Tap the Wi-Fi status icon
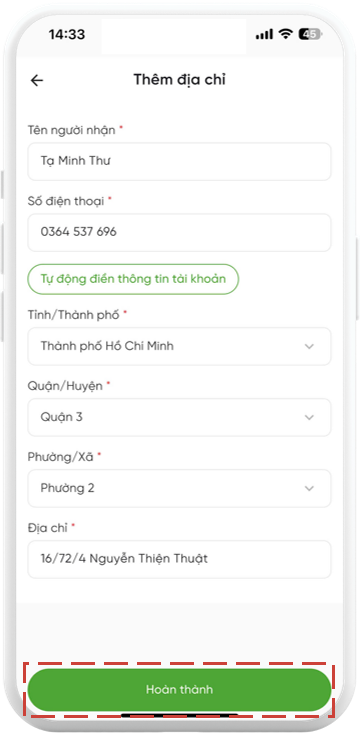361x733 pixels. 284,34
